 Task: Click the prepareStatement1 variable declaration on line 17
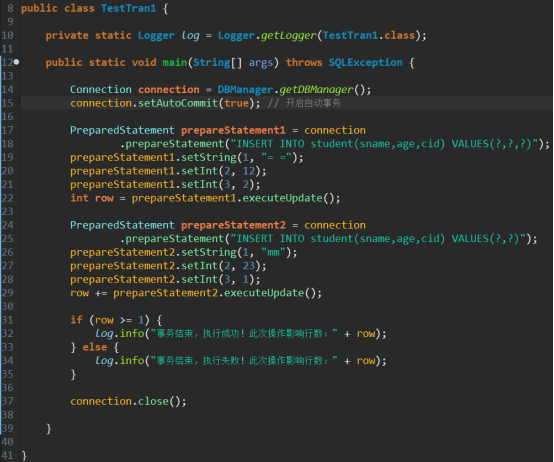click(233, 130)
